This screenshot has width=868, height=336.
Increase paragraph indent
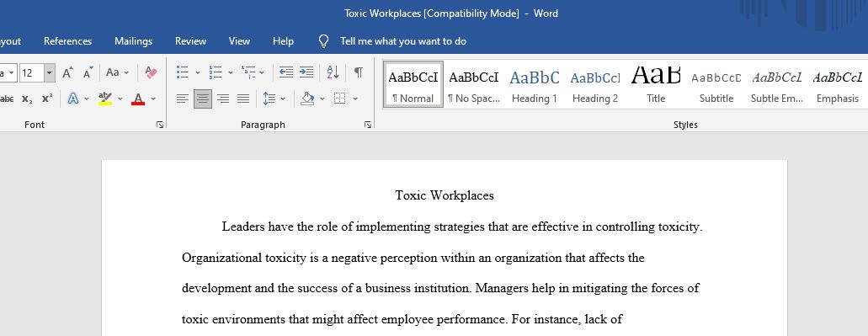(306, 72)
